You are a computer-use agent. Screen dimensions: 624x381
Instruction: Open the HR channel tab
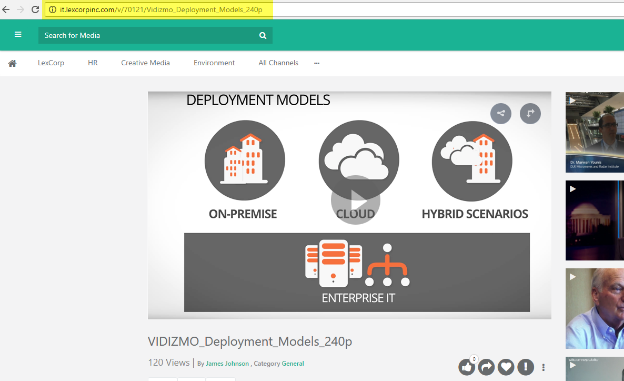click(92, 63)
